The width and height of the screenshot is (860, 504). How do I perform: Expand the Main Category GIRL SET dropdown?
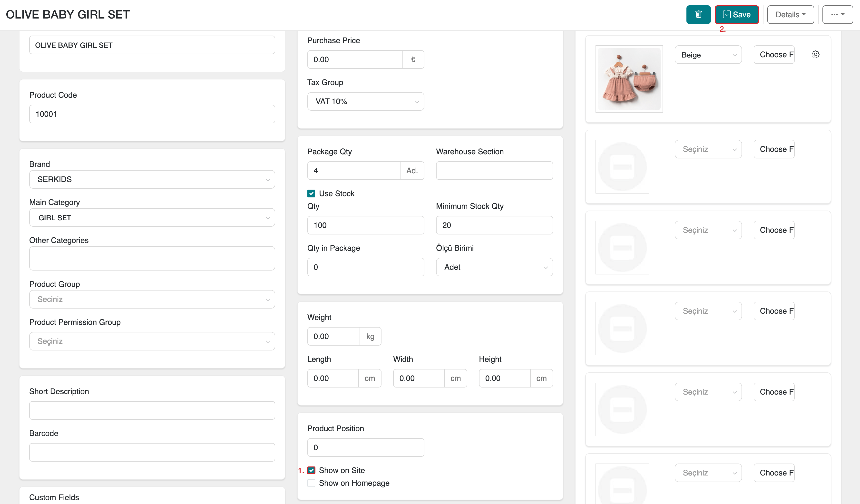[152, 218]
